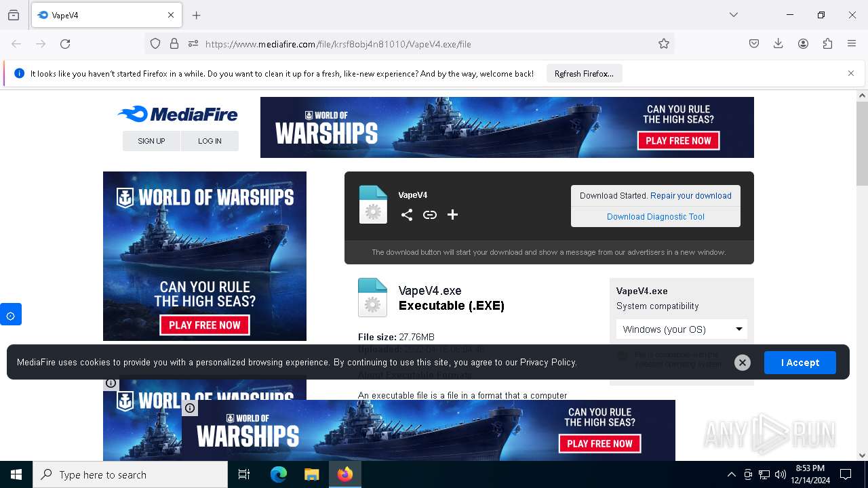Viewport: 868px width, 488px height.
Task: Open the Firefox tab list icon
Action: (x=14, y=15)
